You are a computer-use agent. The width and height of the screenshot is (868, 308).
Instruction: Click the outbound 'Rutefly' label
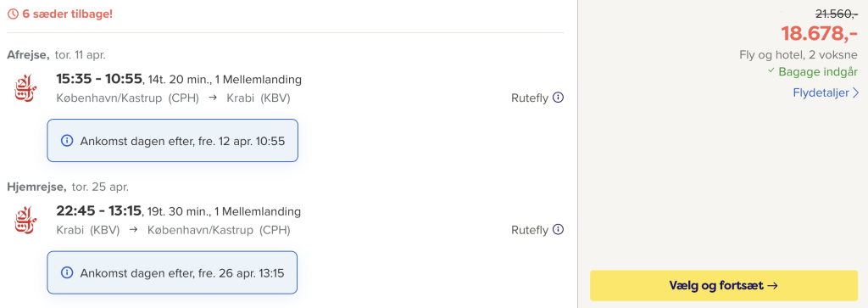point(530,98)
